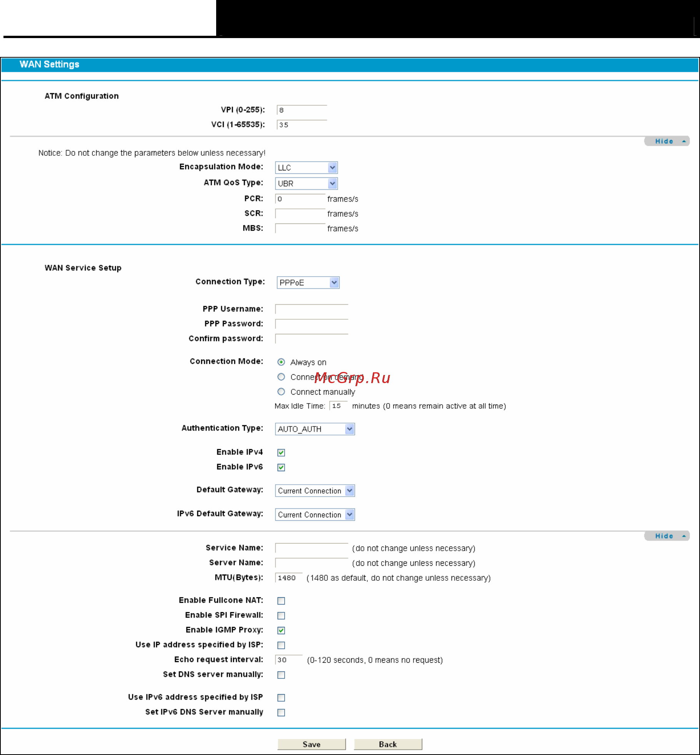The image size is (700, 755).
Task: Select the Connect manually radio button
Action: (x=281, y=392)
